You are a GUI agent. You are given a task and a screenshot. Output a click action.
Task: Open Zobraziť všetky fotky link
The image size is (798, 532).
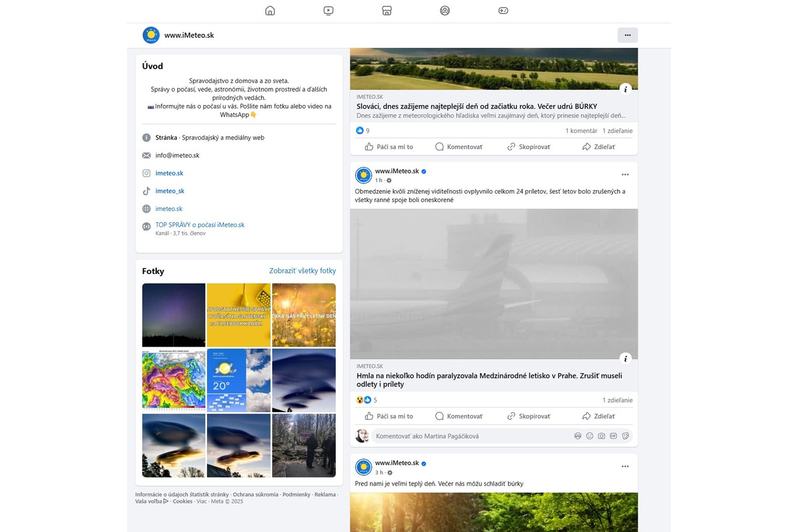303,271
